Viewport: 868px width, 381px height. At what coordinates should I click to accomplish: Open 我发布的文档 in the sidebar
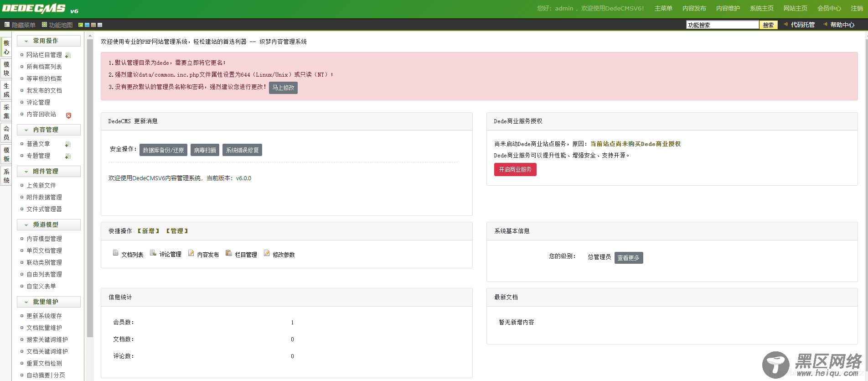point(44,90)
